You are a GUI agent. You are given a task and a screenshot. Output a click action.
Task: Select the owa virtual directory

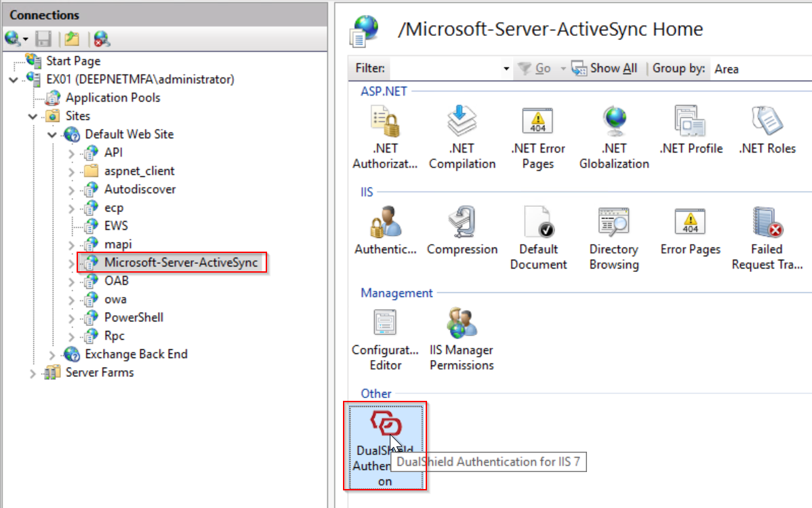tap(115, 299)
